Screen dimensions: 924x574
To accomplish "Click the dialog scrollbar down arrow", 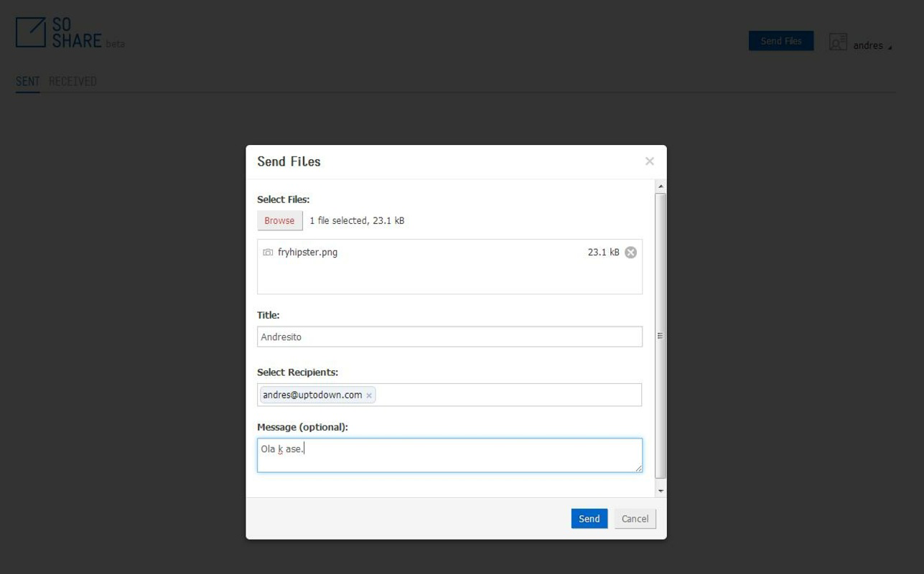I will click(x=661, y=491).
